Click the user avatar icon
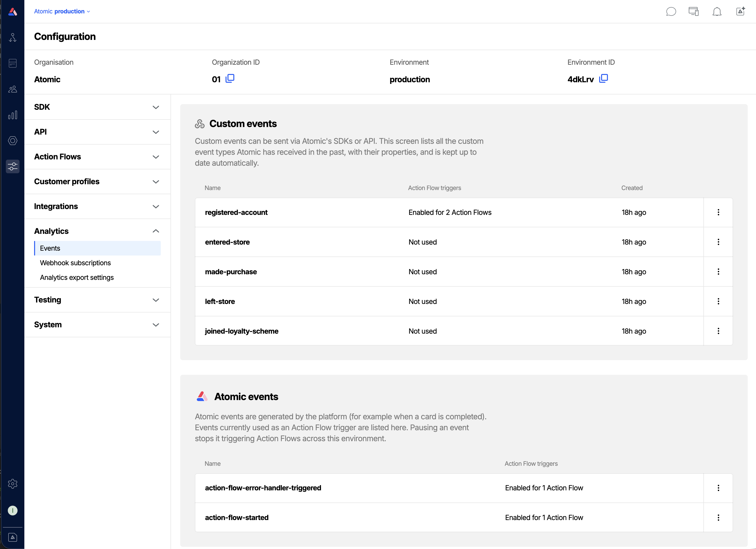756x549 pixels. click(x=13, y=510)
